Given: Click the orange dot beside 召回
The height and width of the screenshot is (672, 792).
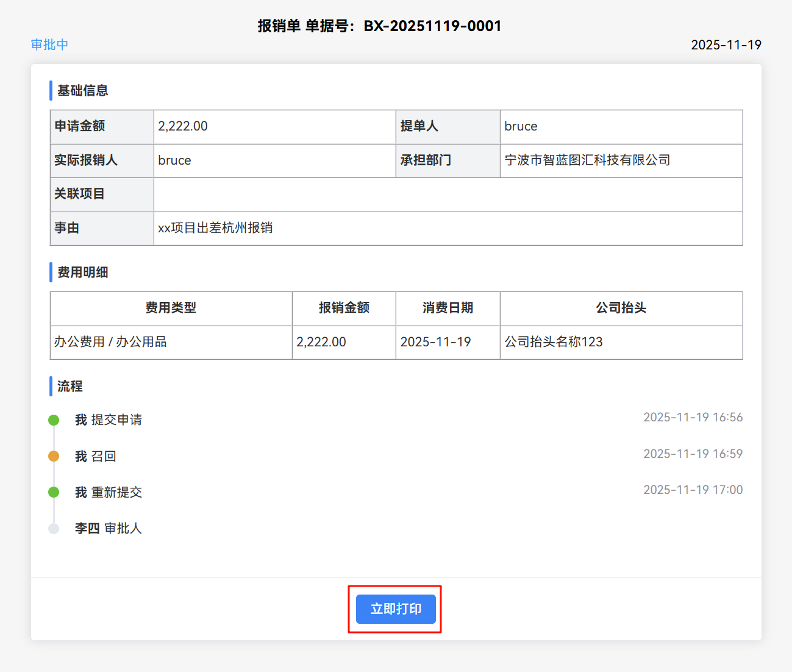Looking at the screenshot, I should coord(54,456).
